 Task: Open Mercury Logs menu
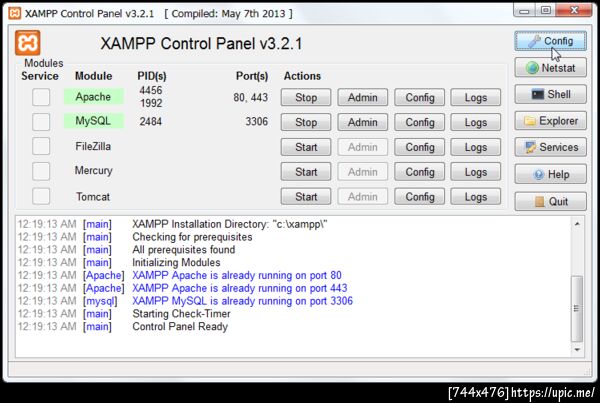click(x=476, y=172)
